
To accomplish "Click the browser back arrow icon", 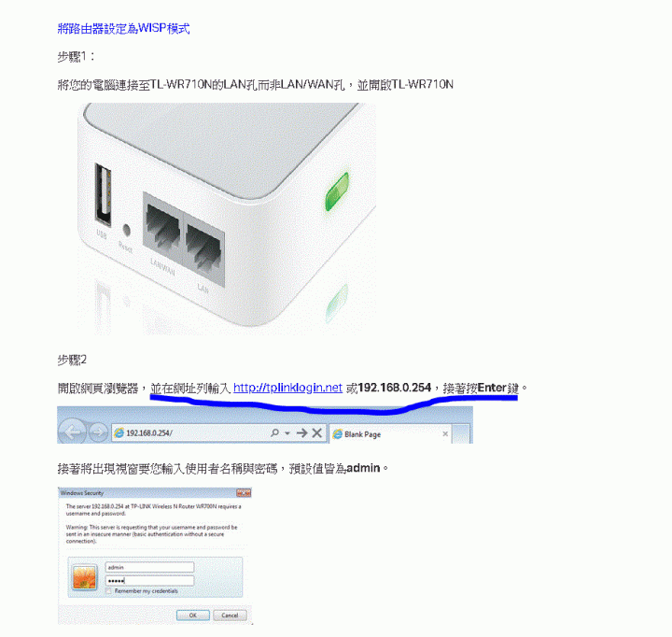I will click(x=73, y=432).
